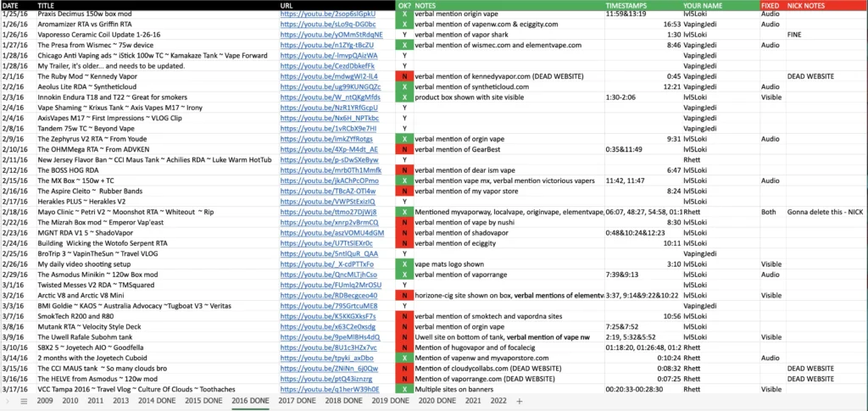868x411 pixels.
Task: Open link https://youtu.be/2sop6slGpkU
Action: coord(328,14)
